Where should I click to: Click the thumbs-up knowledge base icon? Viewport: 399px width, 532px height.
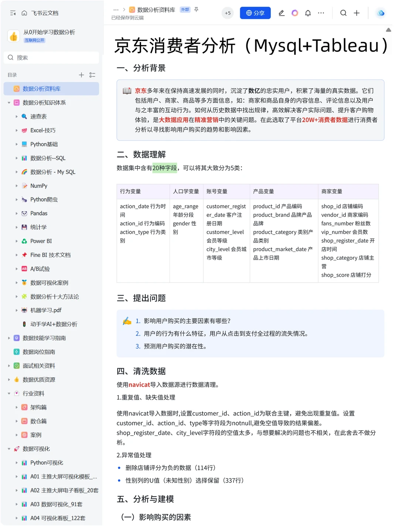click(14, 36)
